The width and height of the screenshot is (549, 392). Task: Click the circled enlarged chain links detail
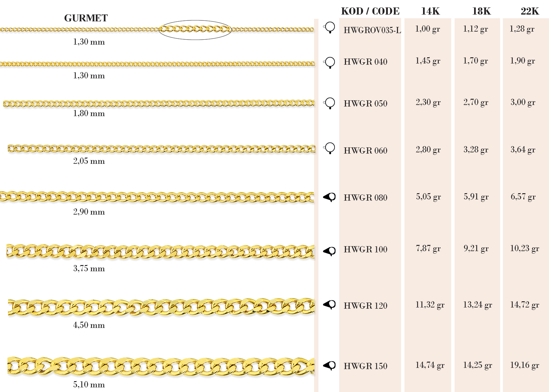click(195, 29)
